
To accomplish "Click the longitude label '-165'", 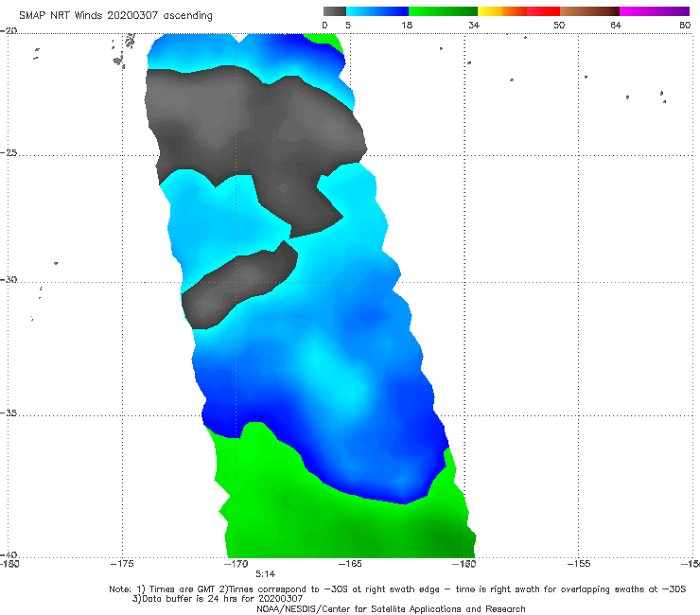I will pos(350,564).
